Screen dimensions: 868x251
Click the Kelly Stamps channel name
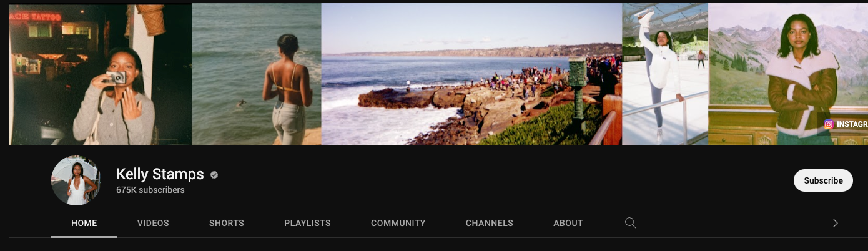[x=160, y=174]
